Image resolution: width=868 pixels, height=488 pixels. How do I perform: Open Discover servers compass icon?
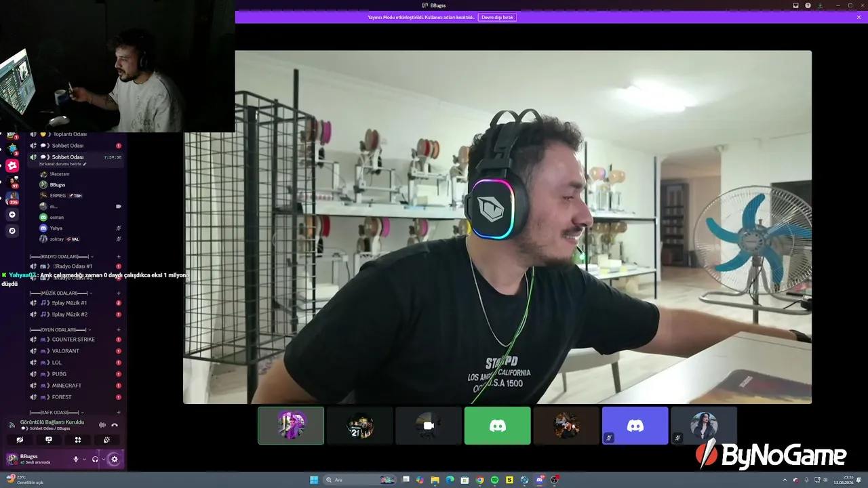pos(12,231)
